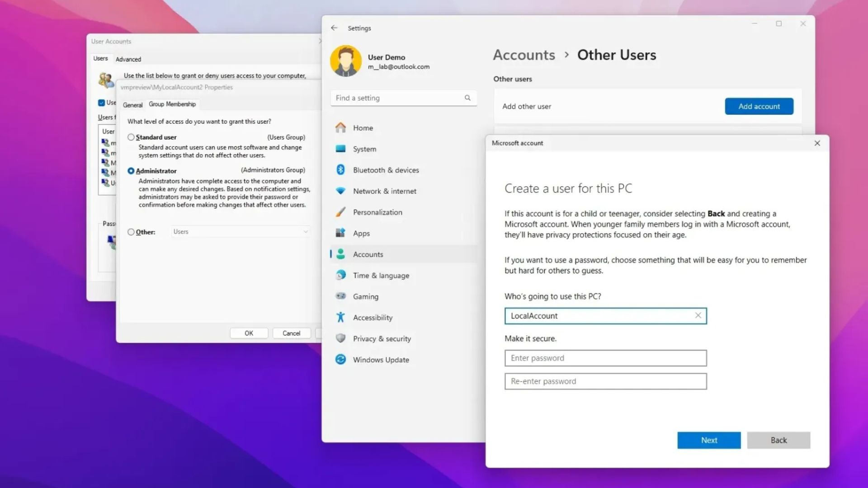868x488 pixels.
Task: Switch to the Advanced tab
Action: pyautogui.click(x=128, y=59)
